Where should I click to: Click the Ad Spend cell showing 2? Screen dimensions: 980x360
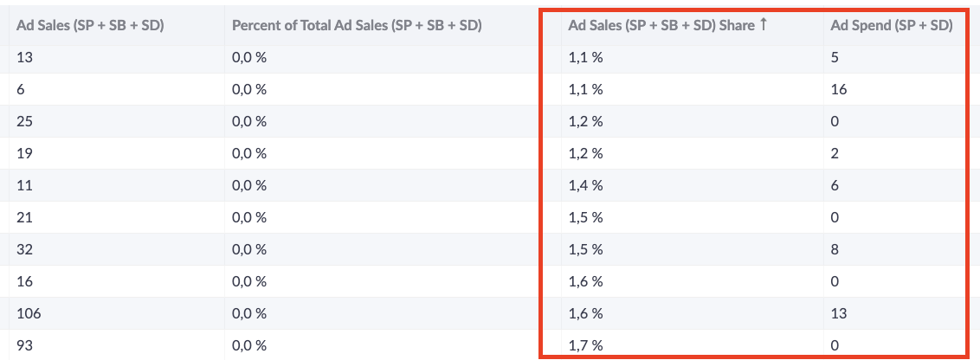pyautogui.click(x=895, y=153)
